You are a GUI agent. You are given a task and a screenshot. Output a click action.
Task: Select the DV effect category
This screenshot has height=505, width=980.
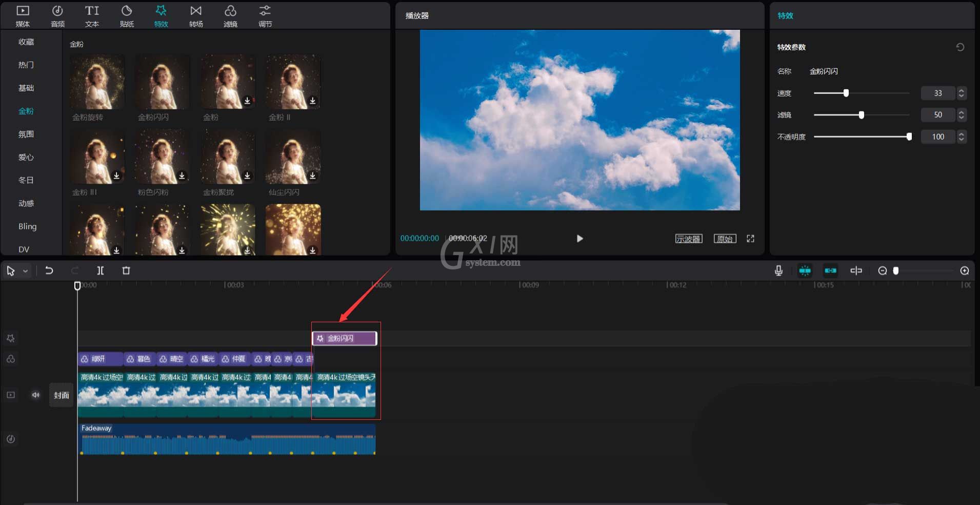24,249
